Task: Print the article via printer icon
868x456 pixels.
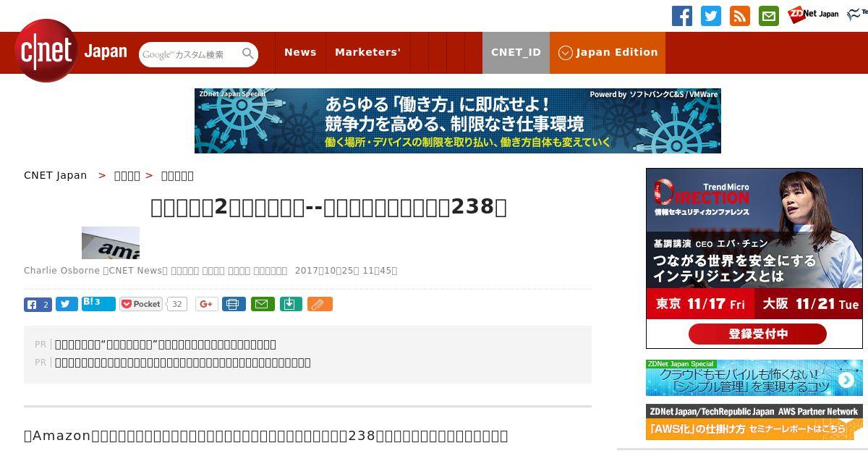Action: tap(234, 304)
